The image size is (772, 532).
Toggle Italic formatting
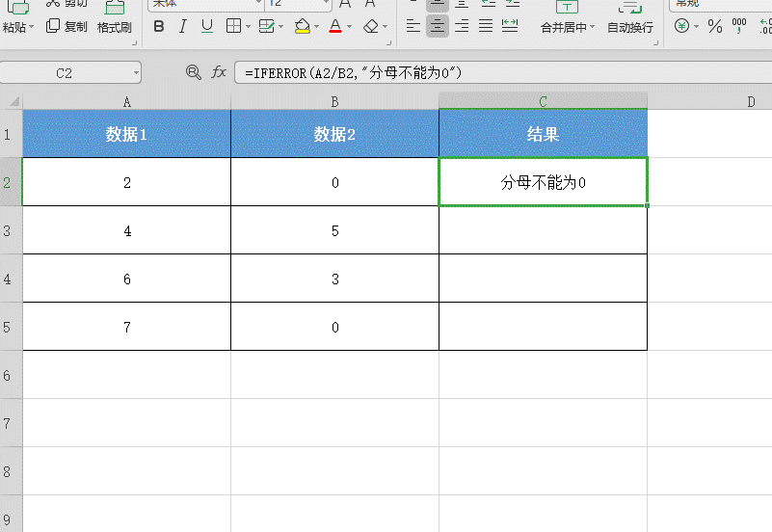click(x=183, y=26)
